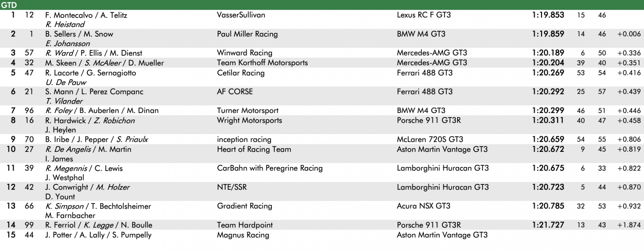Click the Wright Motorsports team name

click(x=249, y=120)
